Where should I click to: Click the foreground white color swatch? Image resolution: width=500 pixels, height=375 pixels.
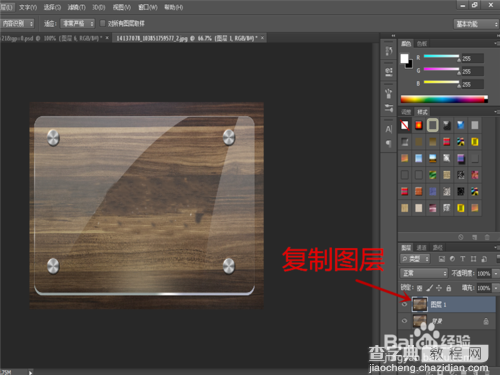[x=404, y=58]
